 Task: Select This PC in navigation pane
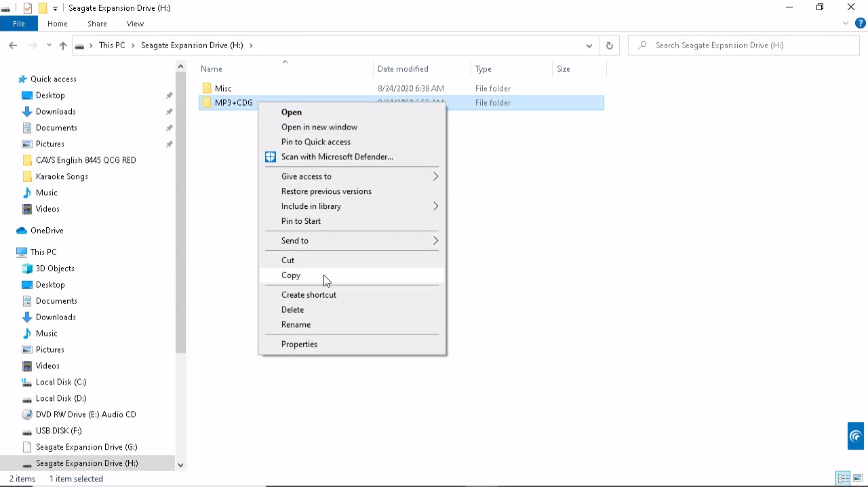43,252
